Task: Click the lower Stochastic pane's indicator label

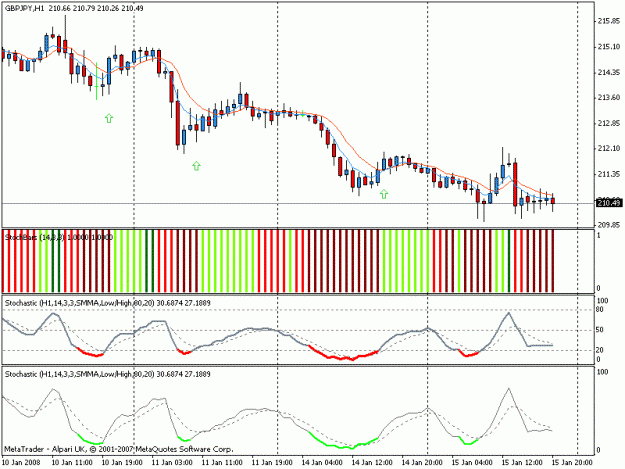Action: pyautogui.click(x=108, y=374)
